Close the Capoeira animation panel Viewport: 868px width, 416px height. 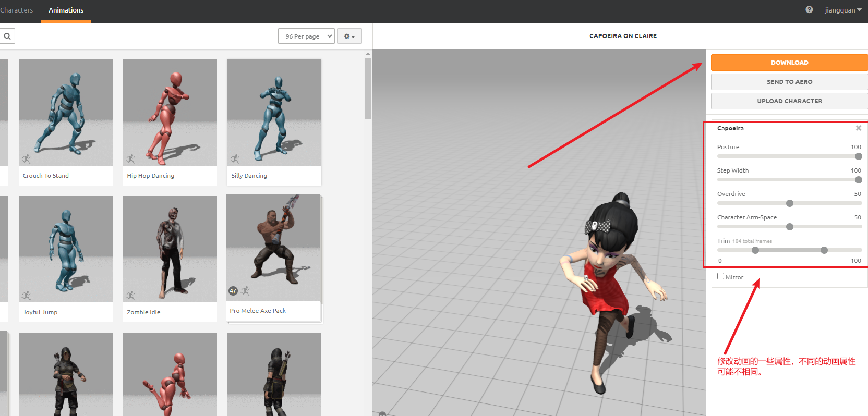click(859, 128)
